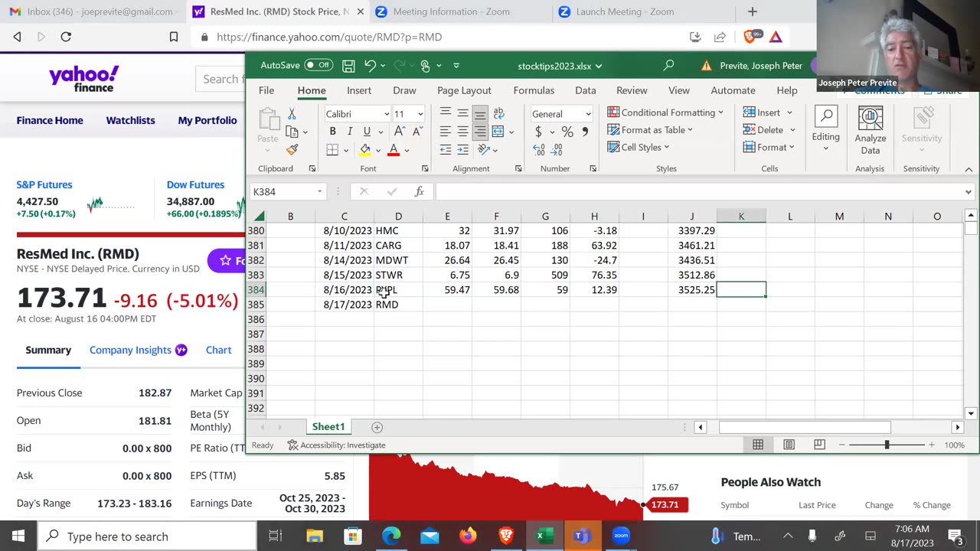Open the Editing group button
Screen dimensions: 980x551
[x=825, y=129]
